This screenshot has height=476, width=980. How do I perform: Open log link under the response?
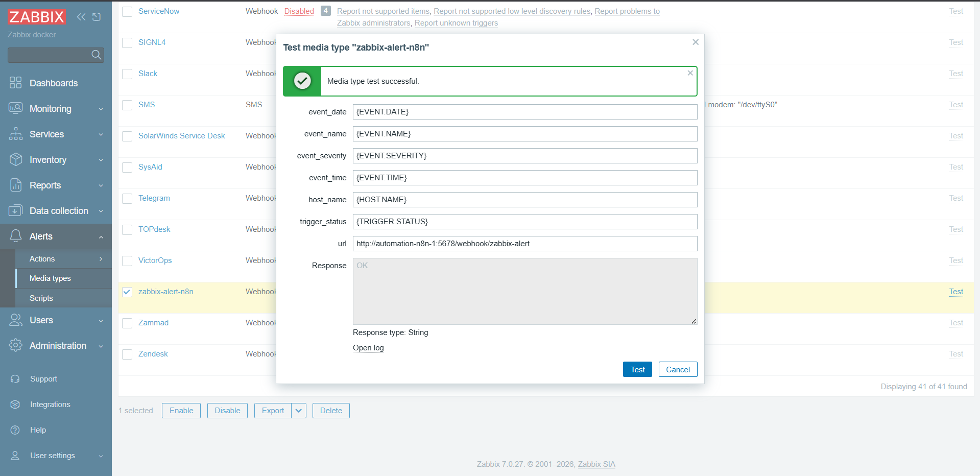coord(368,348)
